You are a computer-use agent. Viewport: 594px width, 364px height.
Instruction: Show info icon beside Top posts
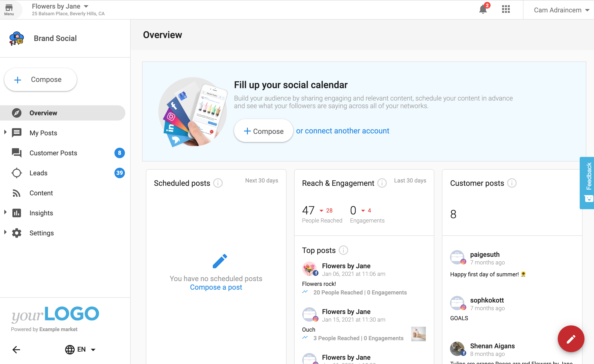343,250
